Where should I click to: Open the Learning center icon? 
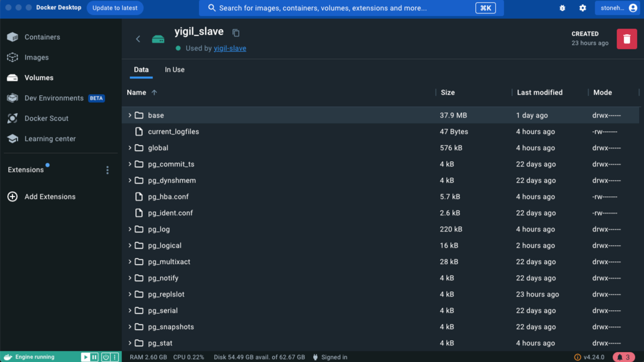[x=13, y=138]
